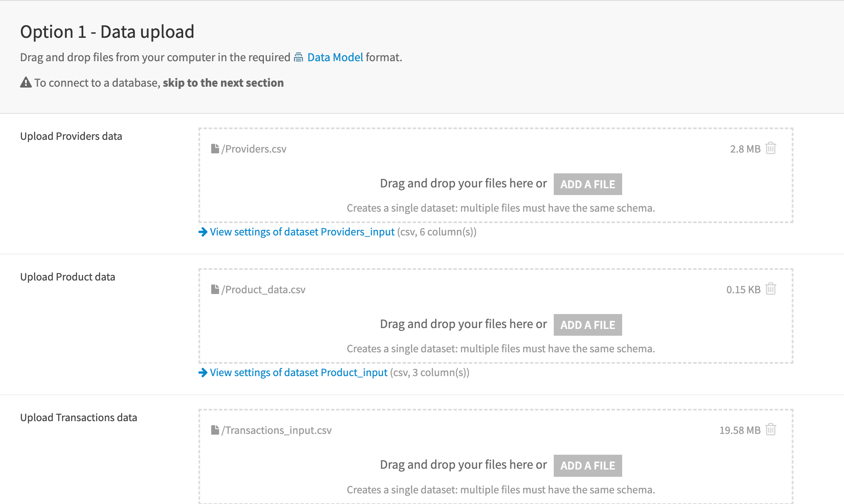Image resolution: width=844 pixels, height=504 pixels.
Task: View settings of dataset Product_input
Action: tap(298, 373)
